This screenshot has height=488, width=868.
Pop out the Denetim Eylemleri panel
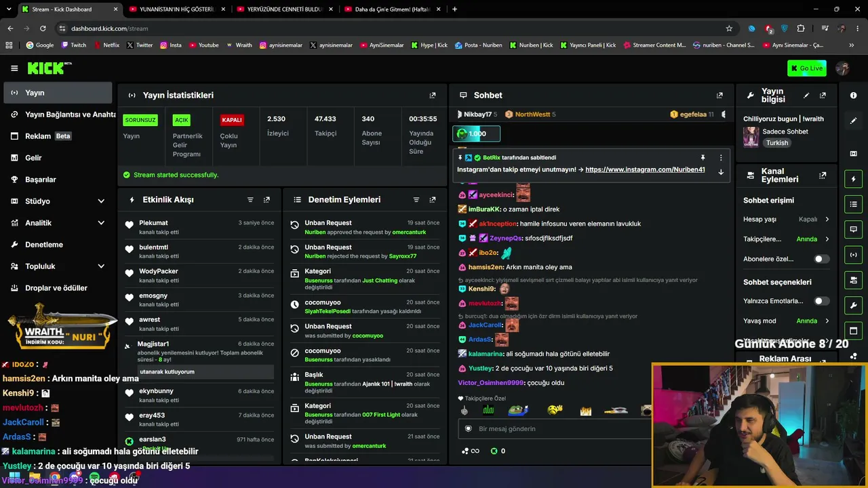coord(433,200)
